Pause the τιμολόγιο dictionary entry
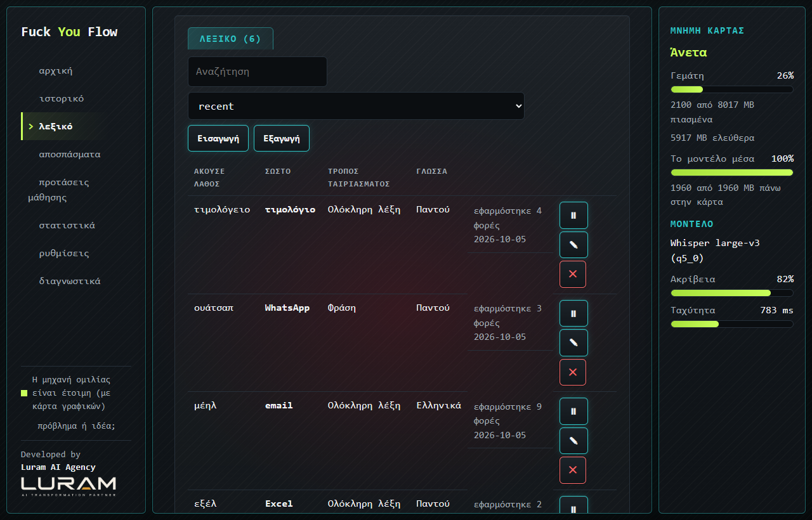Viewport: 812px width, 520px height. click(x=573, y=216)
